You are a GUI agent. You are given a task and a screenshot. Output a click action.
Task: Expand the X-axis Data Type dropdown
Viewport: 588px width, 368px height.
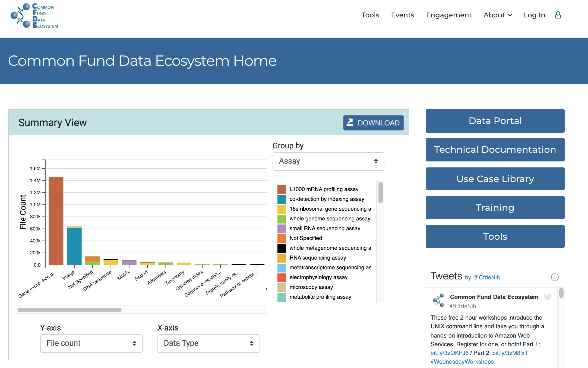click(x=208, y=343)
